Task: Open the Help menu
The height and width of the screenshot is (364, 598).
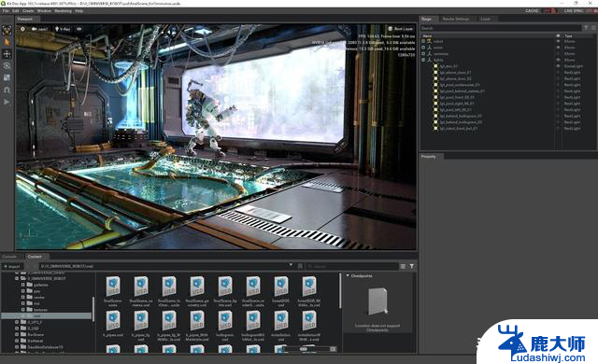Action: pos(79,11)
